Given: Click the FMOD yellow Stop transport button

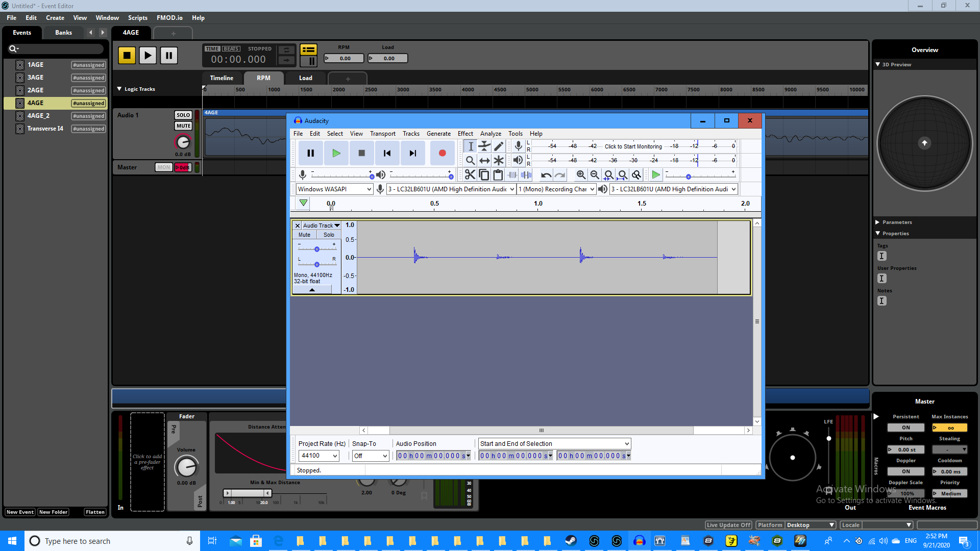Looking at the screenshot, I should [127, 55].
